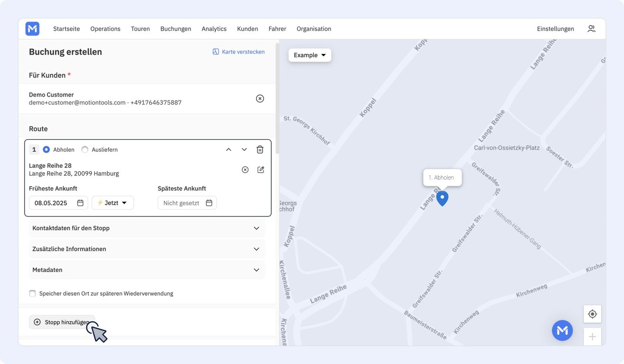Viewport: 624px width, 364px height.
Task: Navigate to Buchungen
Action: coord(176,29)
